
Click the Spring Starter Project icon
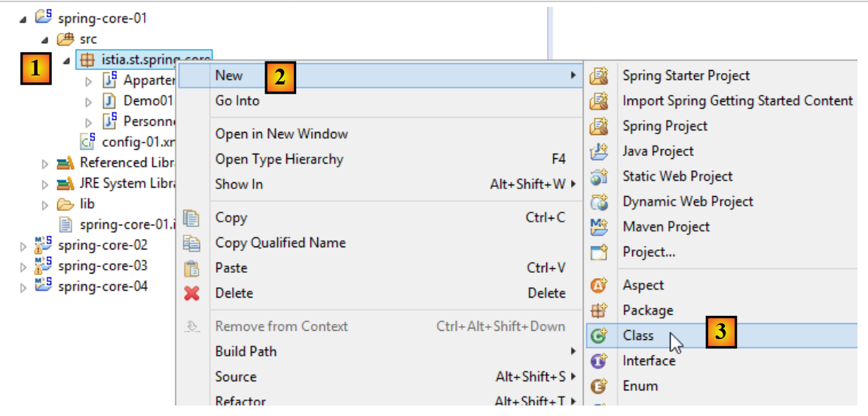coord(599,75)
